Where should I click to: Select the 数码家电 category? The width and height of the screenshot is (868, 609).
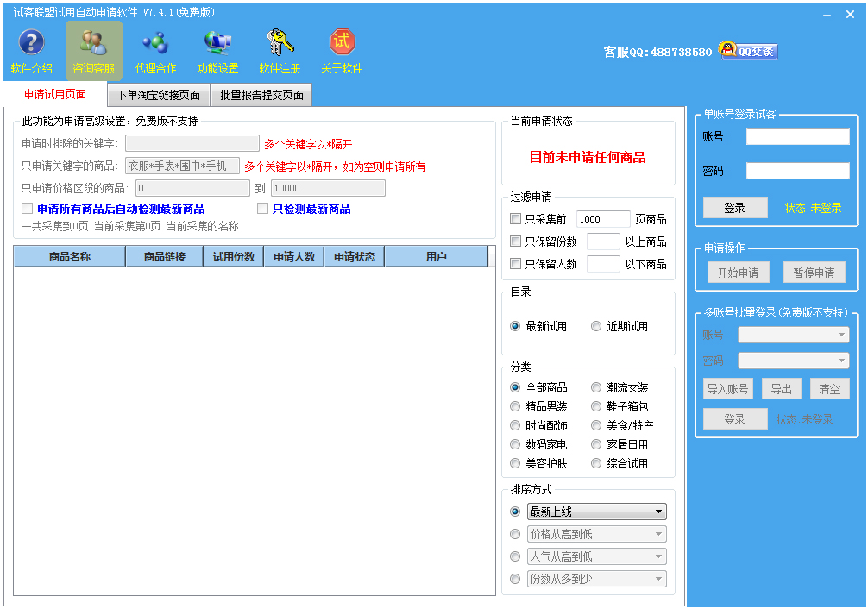[515, 444]
